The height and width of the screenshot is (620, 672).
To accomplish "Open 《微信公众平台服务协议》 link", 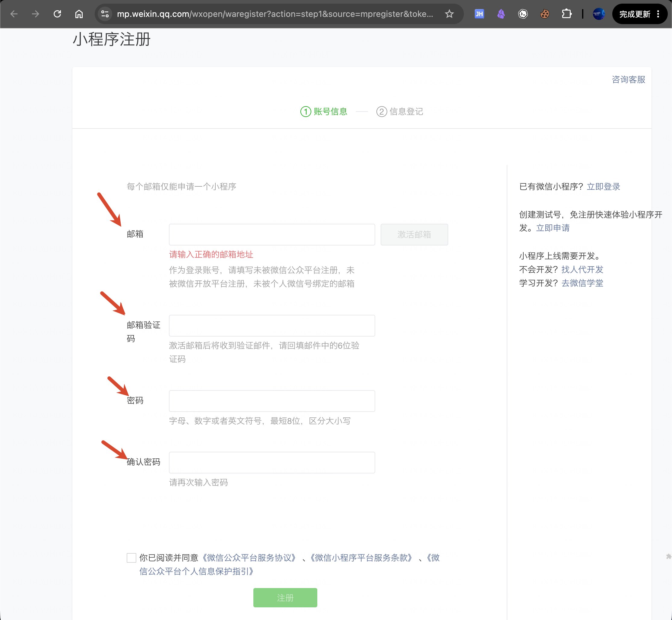I will [x=249, y=558].
